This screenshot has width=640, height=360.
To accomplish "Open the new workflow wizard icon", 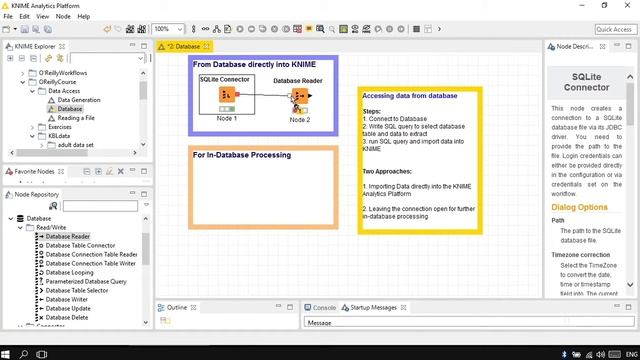I will [x=6, y=29].
